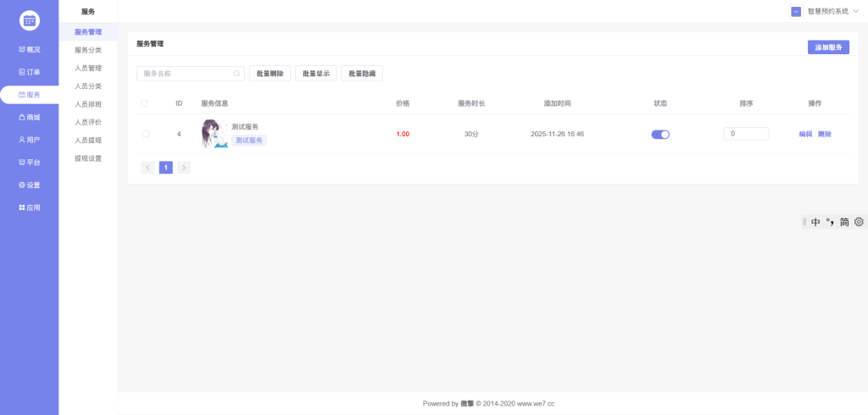
Task: Go to the next page arrow
Action: tap(184, 168)
